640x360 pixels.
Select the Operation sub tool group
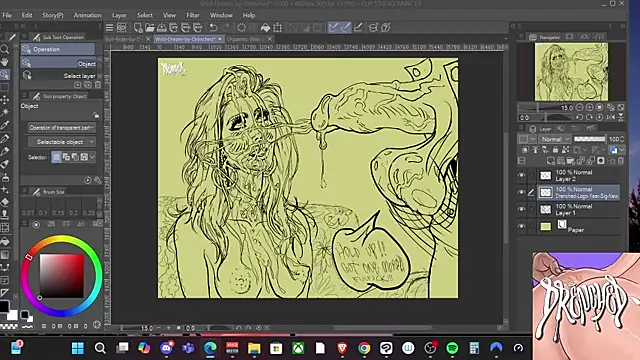point(58,49)
